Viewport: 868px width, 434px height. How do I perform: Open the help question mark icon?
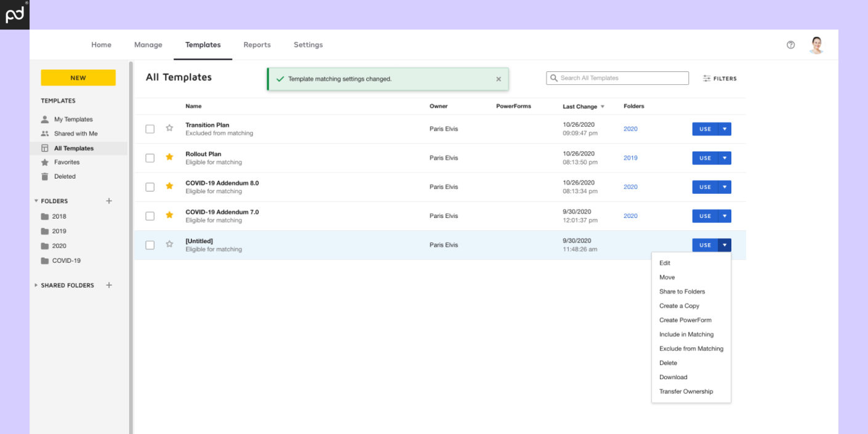(x=790, y=44)
